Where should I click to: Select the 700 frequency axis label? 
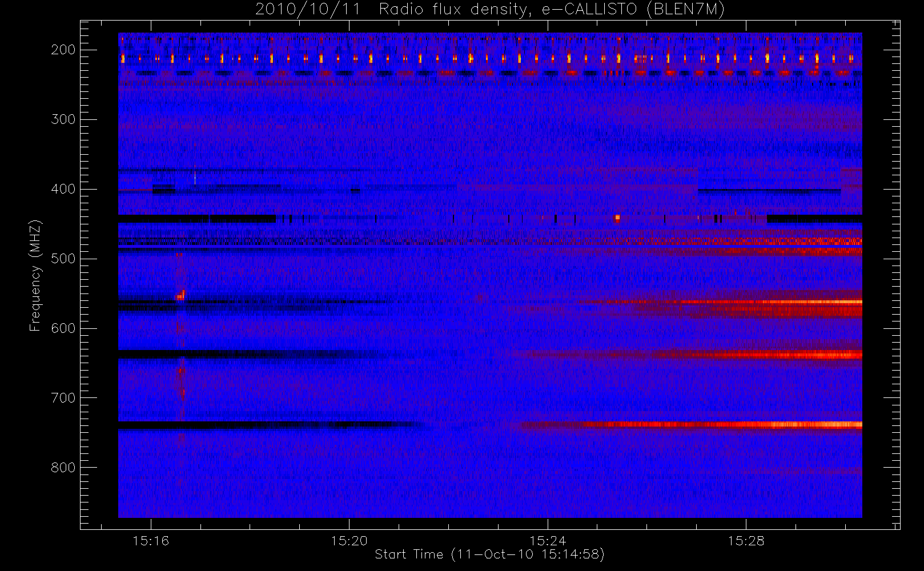63,398
